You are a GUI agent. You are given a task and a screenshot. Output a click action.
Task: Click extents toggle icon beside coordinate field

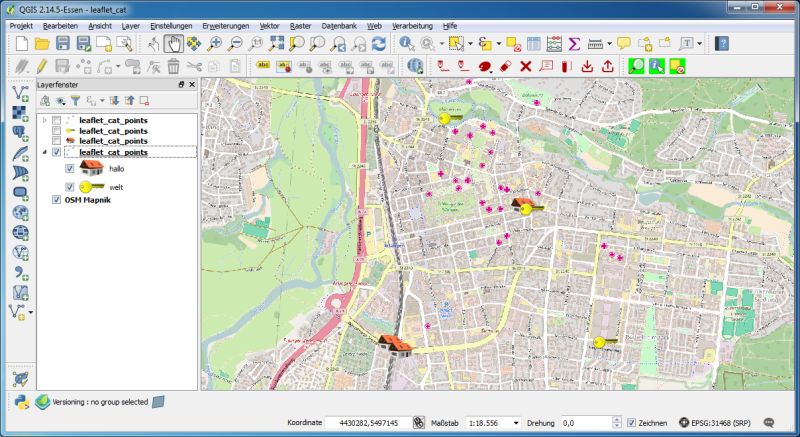pos(418,423)
